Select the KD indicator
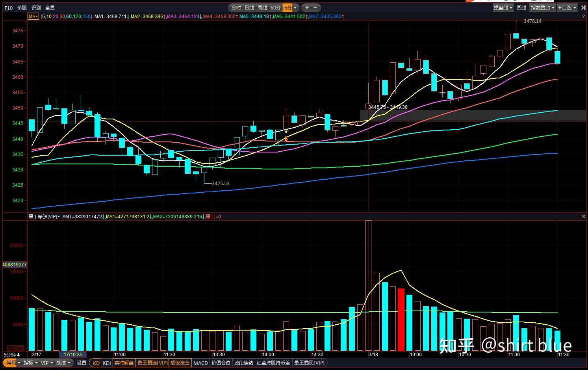The image size is (588, 370). click(96, 363)
